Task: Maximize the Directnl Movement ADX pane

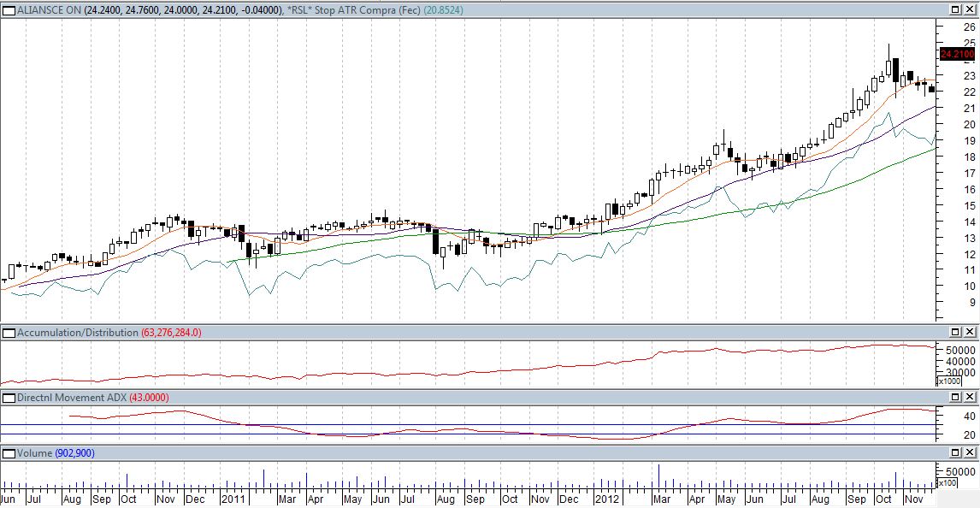Action: click(956, 398)
